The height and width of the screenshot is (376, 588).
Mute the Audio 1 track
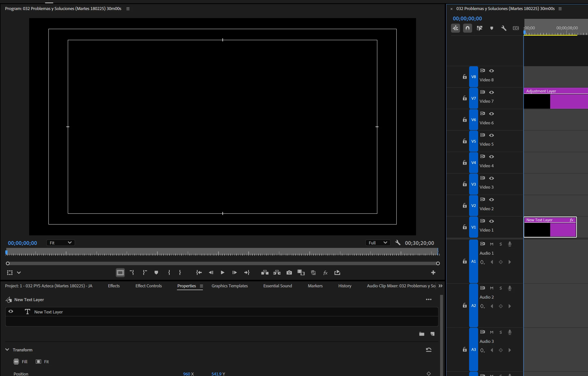(x=492, y=244)
